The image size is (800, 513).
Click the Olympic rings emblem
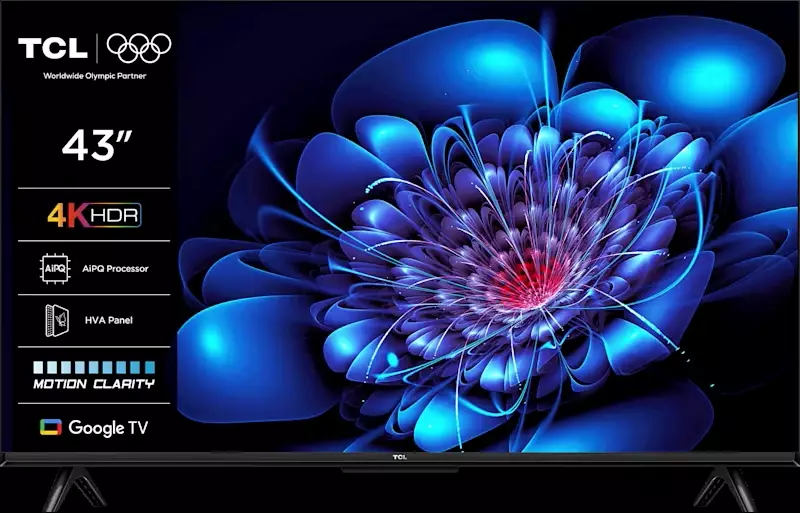138,48
